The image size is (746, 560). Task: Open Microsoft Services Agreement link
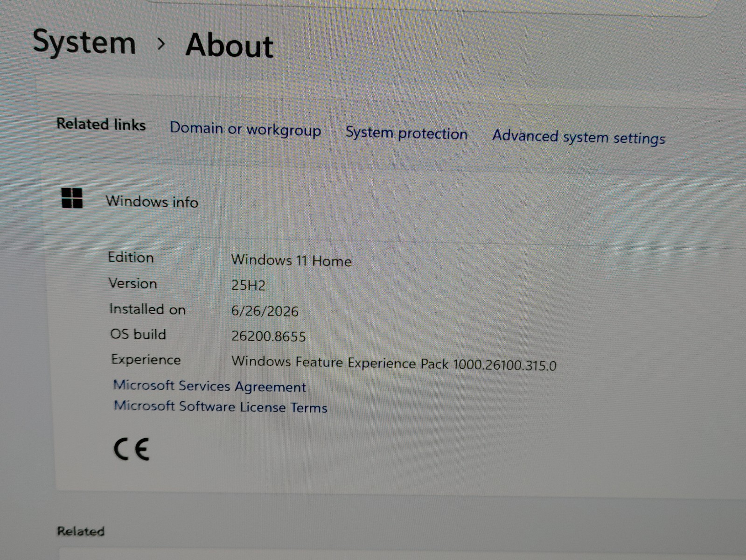click(x=209, y=386)
